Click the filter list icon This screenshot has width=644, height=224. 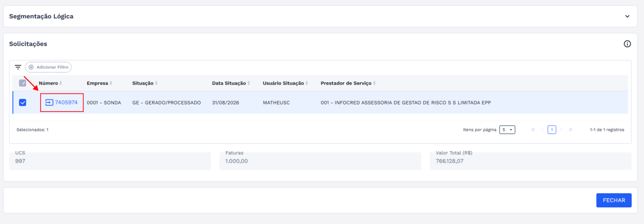pos(18,67)
